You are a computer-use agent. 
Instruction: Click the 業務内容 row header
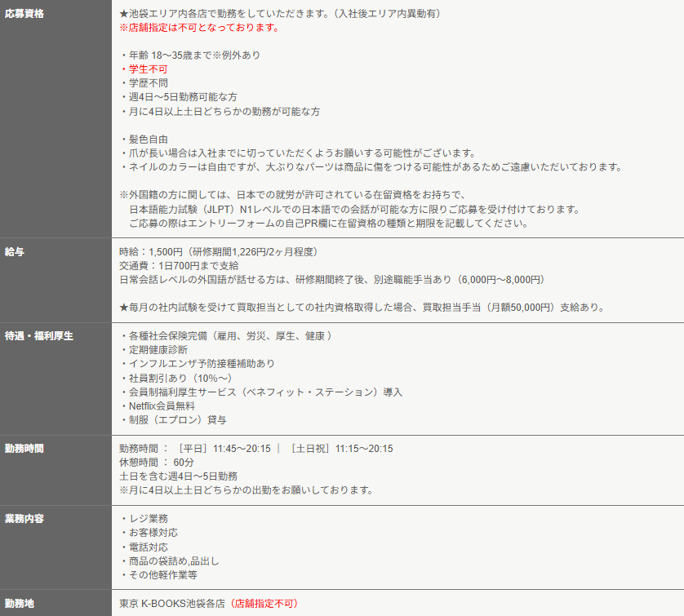click(x=56, y=547)
